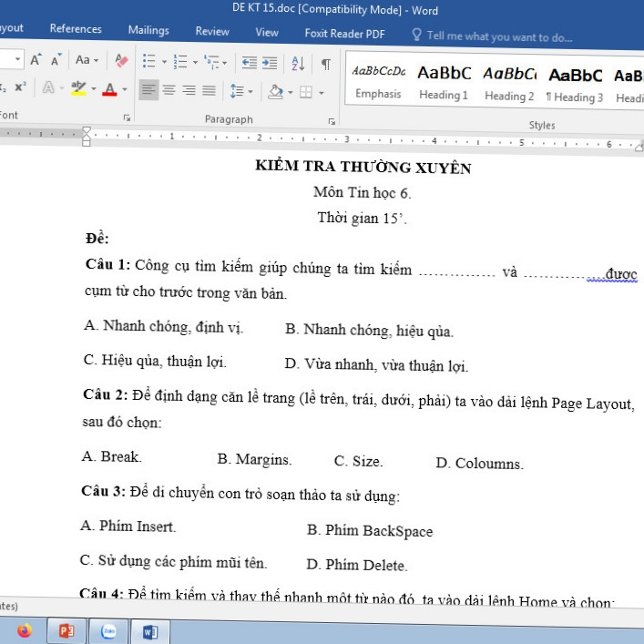Open Firefox from the taskbar
The image size is (644, 644).
click(x=25, y=630)
